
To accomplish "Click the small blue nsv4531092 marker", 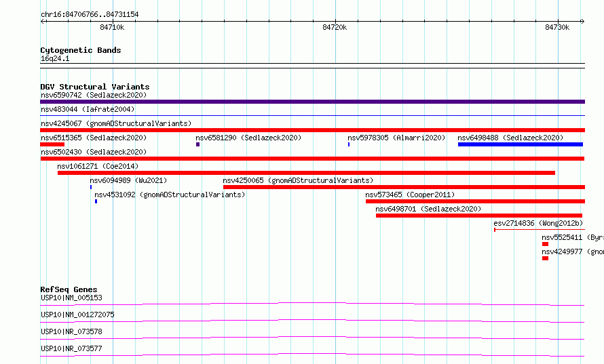I will 96,201.
